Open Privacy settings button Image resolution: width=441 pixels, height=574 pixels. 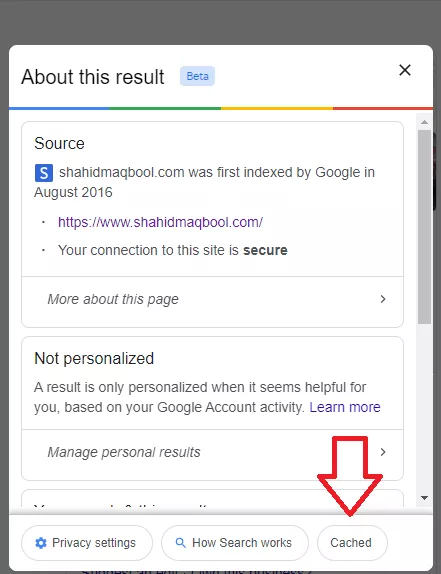(87, 543)
